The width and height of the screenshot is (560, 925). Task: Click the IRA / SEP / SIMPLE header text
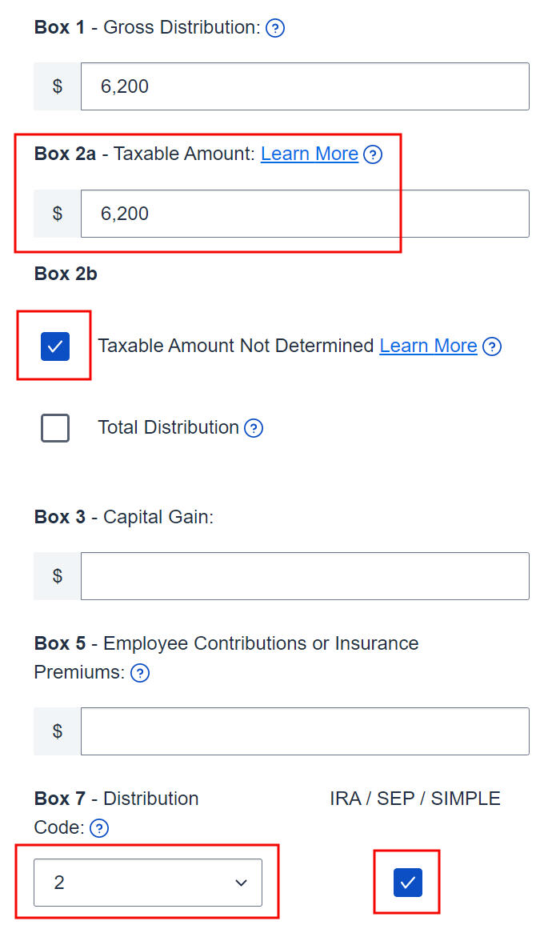point(414,798)
